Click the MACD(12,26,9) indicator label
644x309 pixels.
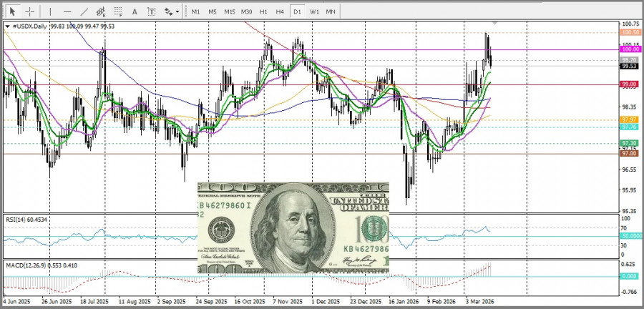click(x=42, y=265)
